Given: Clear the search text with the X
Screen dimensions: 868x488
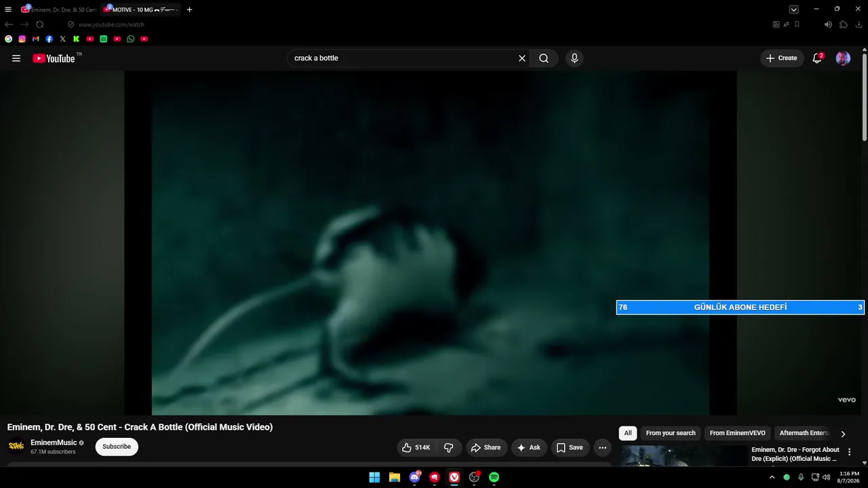Looking at the screenshot, I should point(522,58).
